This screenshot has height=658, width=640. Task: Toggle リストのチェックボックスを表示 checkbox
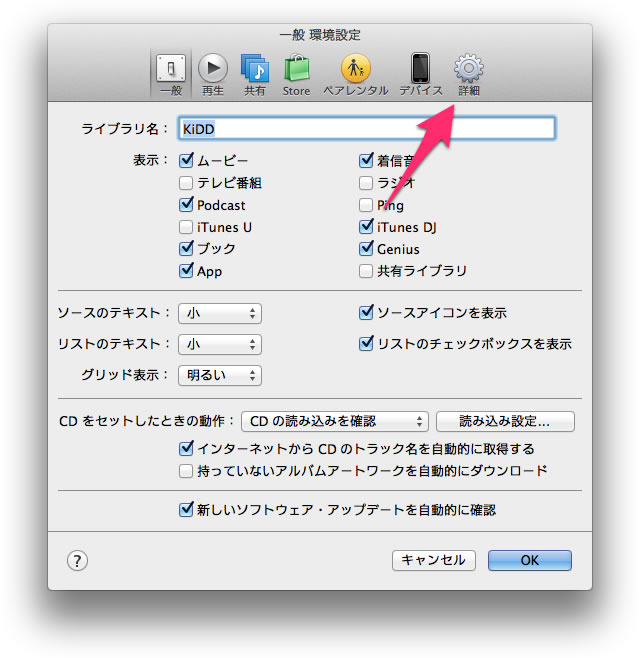coord(366,344)
